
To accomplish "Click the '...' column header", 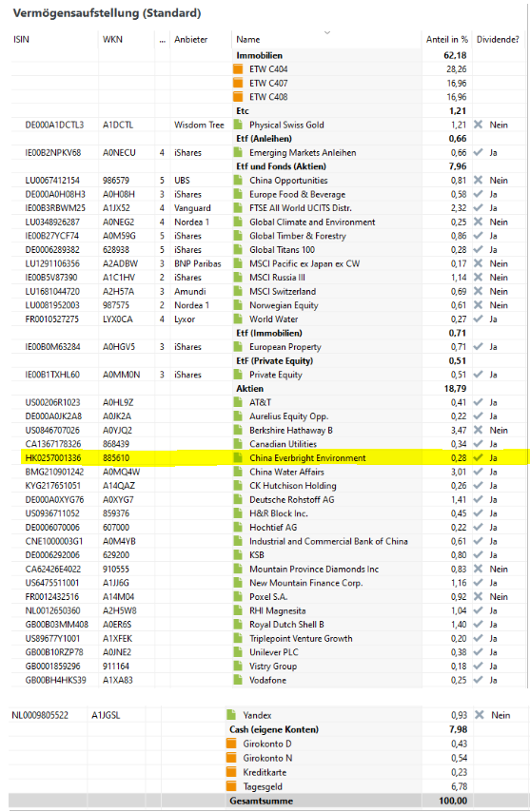I will coord(162,39).
